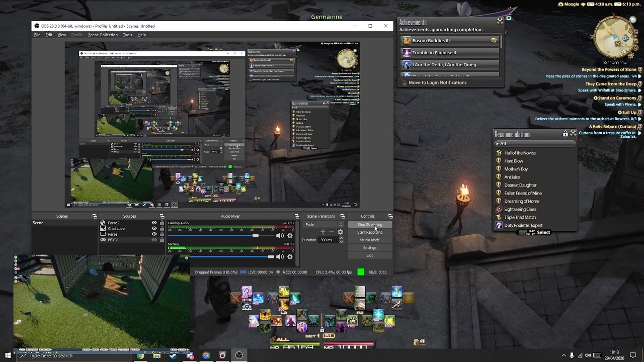The height and width of the screenshot is (362, 644).
Task: Click the Duty Roulette: Expert icon
Action: click(x=499, y=225)
